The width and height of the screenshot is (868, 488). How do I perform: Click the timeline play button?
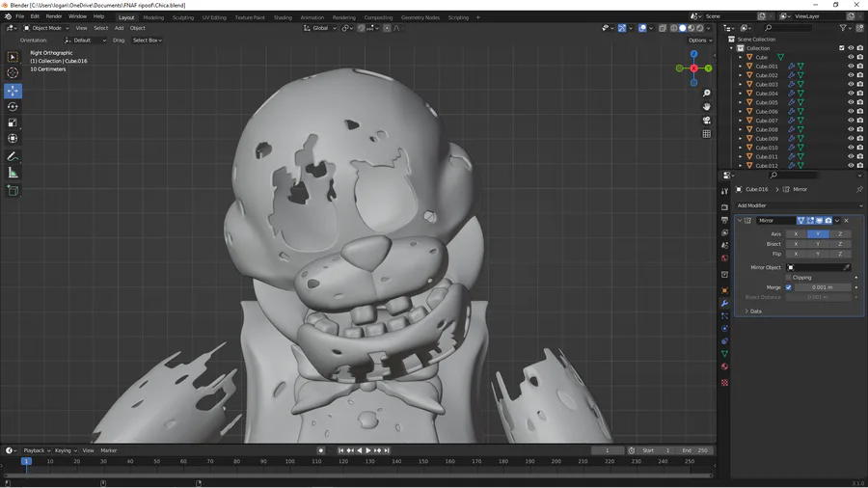tap(368, 450)
